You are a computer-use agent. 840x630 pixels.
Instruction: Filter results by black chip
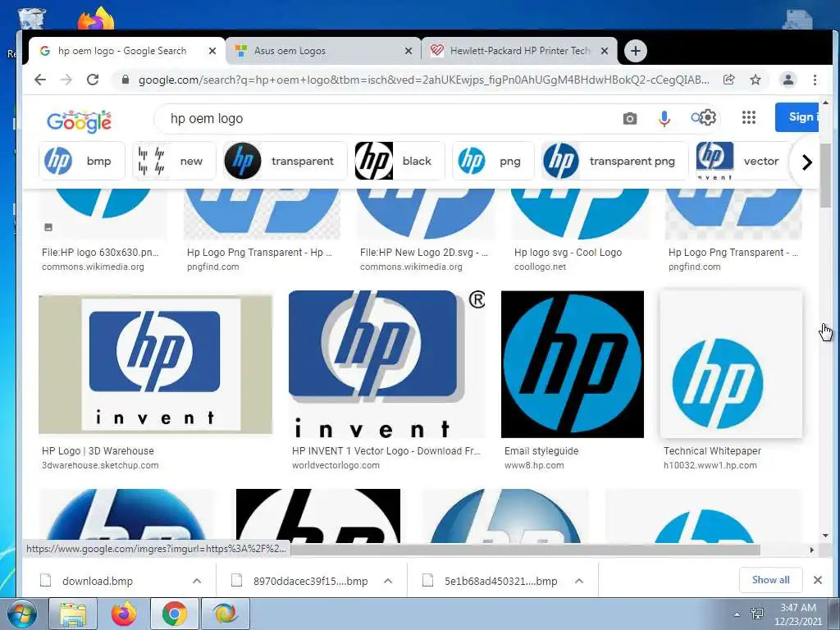pos(399,161)
